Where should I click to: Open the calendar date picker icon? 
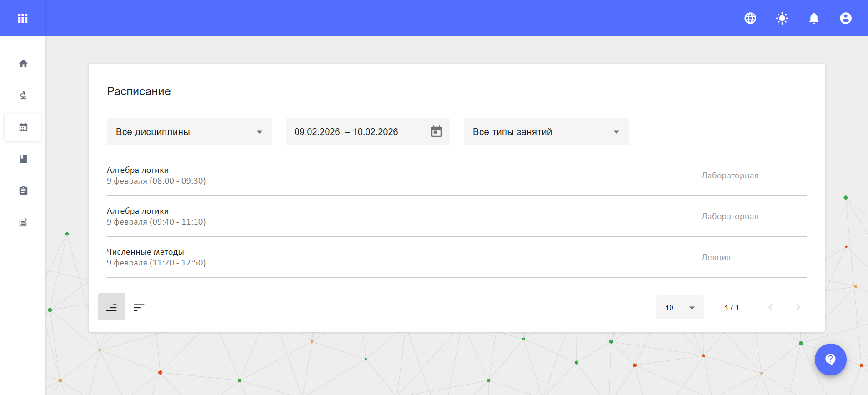437,132
